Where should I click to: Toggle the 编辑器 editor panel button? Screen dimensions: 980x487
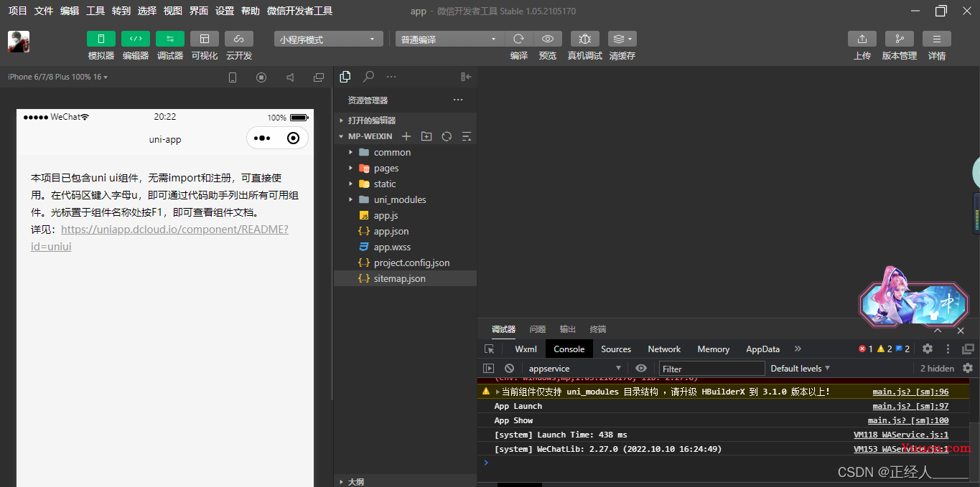tap(136, 39)
